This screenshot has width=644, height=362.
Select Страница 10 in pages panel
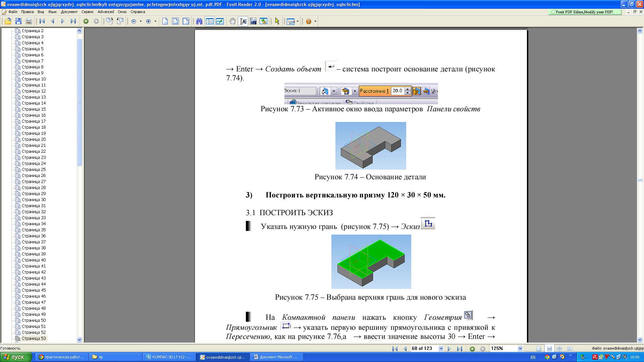pos(34,79)
